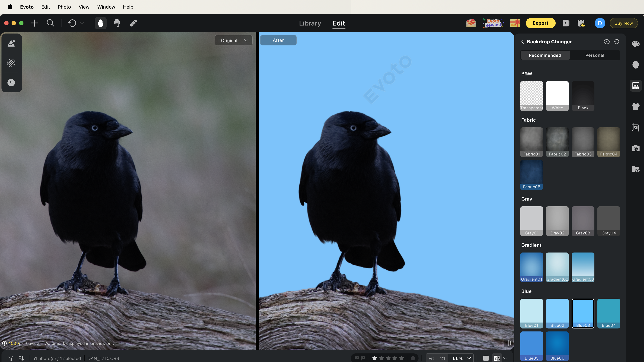This screenshot has height=362, width=644.
Task: Open the Library tab
Action: 310,23
